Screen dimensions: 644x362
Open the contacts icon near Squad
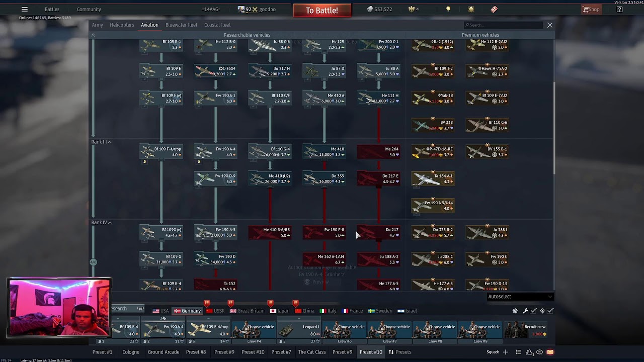coord(531,352)
